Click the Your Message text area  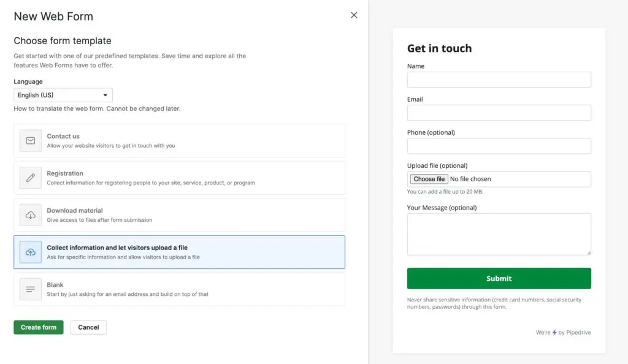[499, 233]
